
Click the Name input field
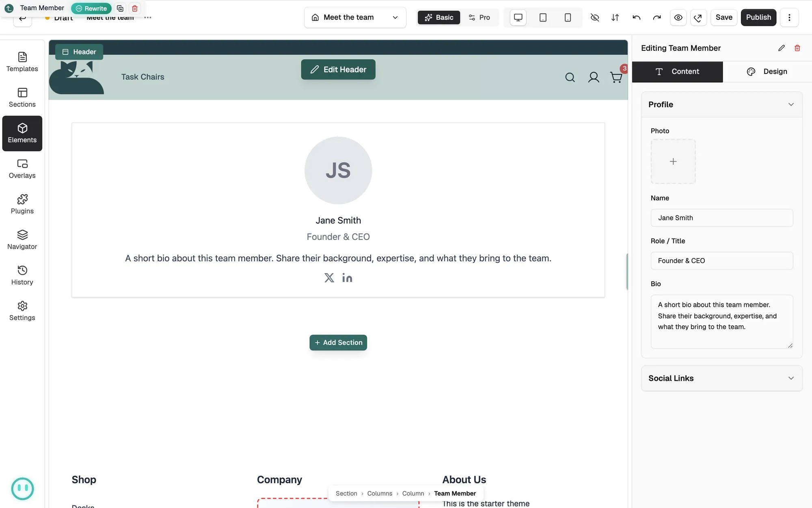coord(721,218)
